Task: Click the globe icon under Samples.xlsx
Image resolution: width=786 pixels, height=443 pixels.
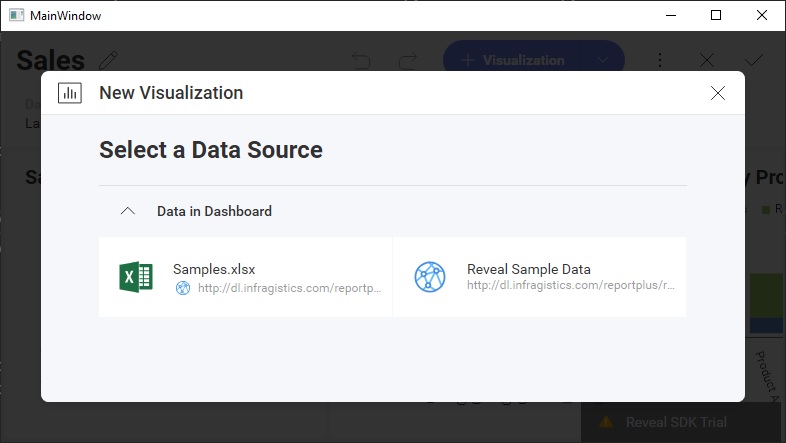Action: tap(182, 288)
